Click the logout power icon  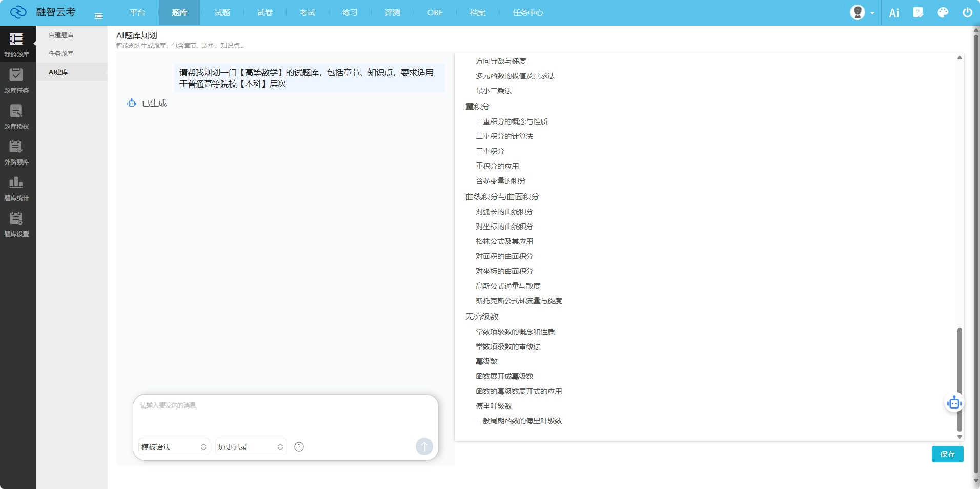tap(967, 12)
